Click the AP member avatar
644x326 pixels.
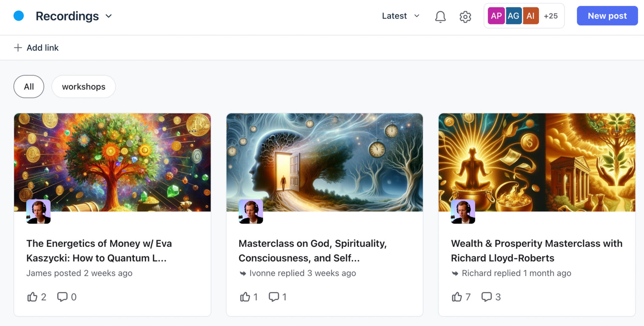(496, 16)
